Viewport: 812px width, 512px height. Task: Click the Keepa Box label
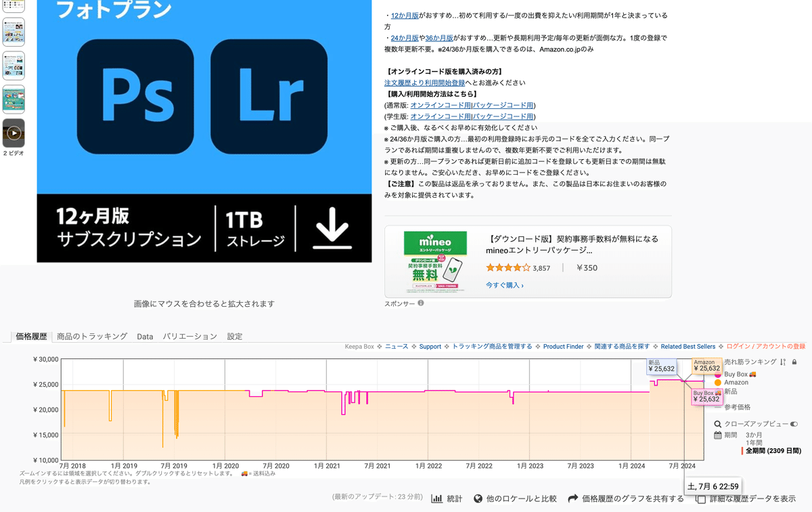[x=359, y=347]
